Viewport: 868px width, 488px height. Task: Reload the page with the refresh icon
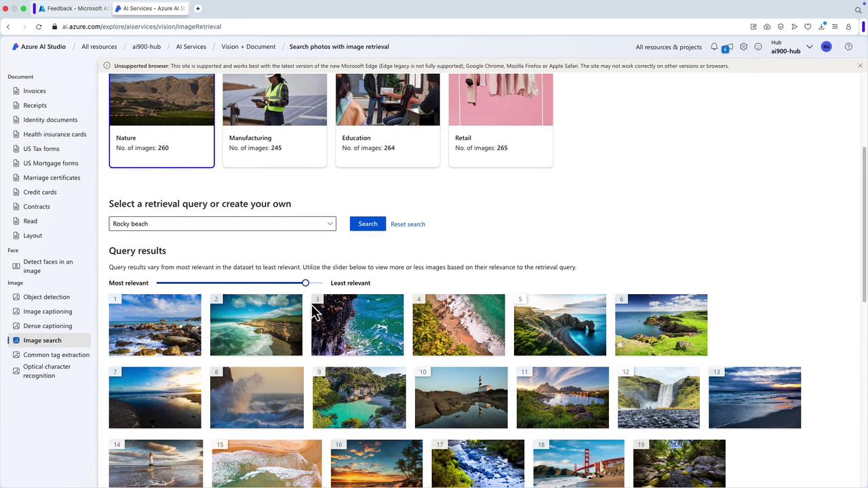click(x=39, y=26)
